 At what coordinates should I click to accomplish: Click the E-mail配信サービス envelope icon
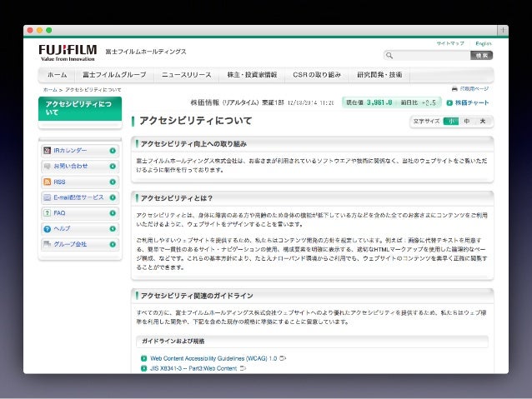click(x=48, y=197)
